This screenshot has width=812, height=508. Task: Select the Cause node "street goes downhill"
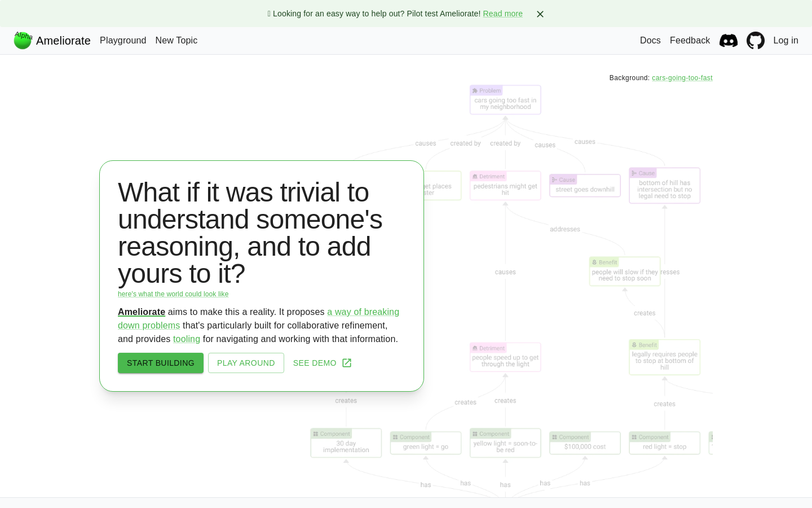(585, 186)
